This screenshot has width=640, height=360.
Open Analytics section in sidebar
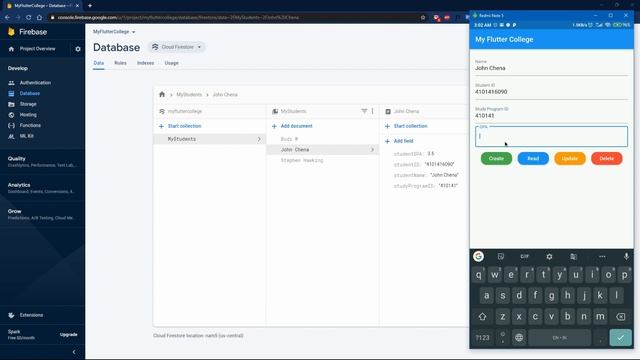pos(41,188)
